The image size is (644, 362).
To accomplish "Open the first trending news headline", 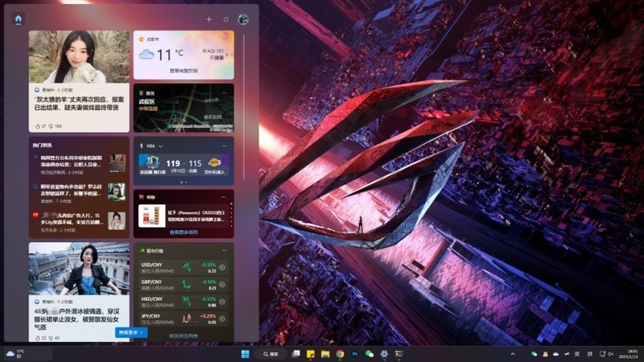I will (x=72, y=161).
